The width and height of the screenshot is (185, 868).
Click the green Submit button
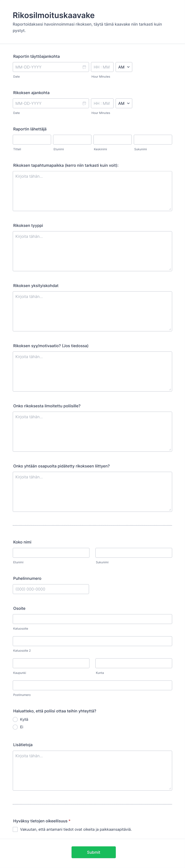[93, 852]
